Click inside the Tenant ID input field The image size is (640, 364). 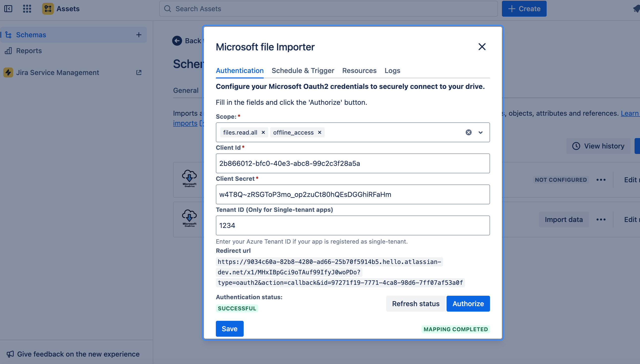click(x=352, y=225)
